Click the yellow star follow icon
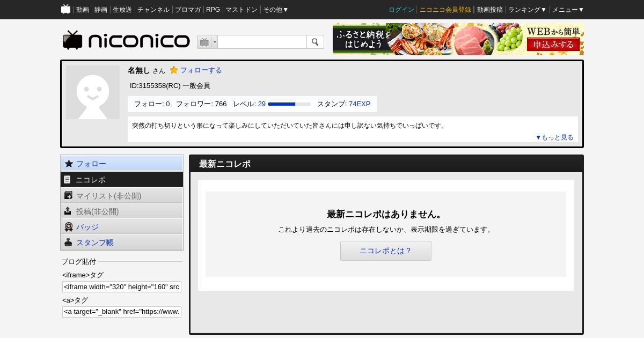This screenshot has height=338, width=644. pyautogui.click(x=174, y=70)
